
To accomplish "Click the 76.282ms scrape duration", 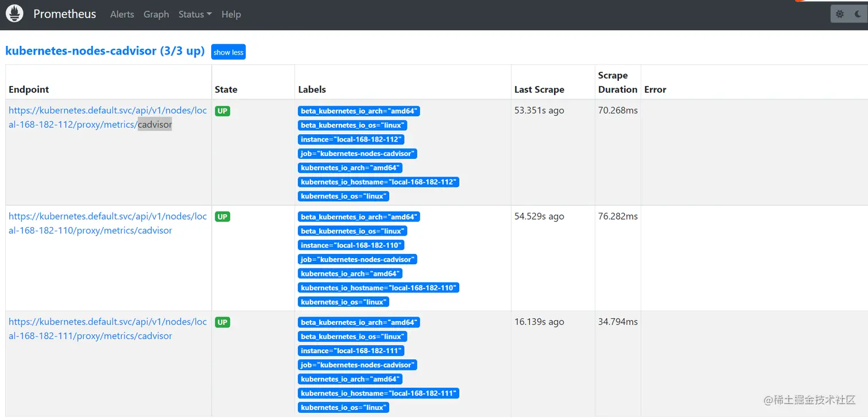I will click(618, 216).
